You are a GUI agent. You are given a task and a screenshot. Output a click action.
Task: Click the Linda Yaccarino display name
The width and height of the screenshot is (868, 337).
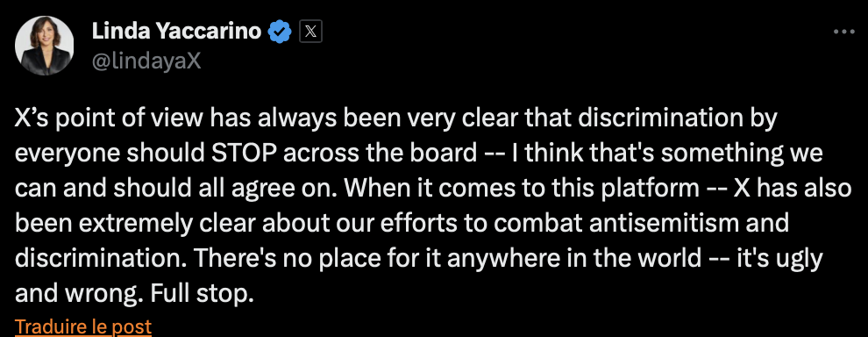tap(176, 32)
